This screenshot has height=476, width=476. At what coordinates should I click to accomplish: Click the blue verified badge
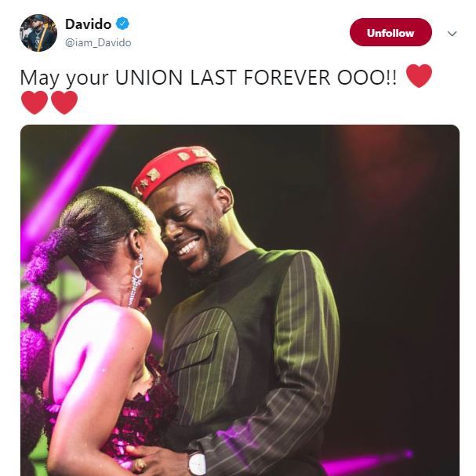click(122, 24)
